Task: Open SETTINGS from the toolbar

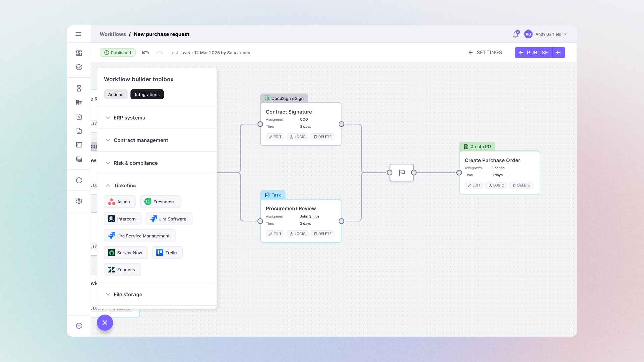Action: [485, 53]
